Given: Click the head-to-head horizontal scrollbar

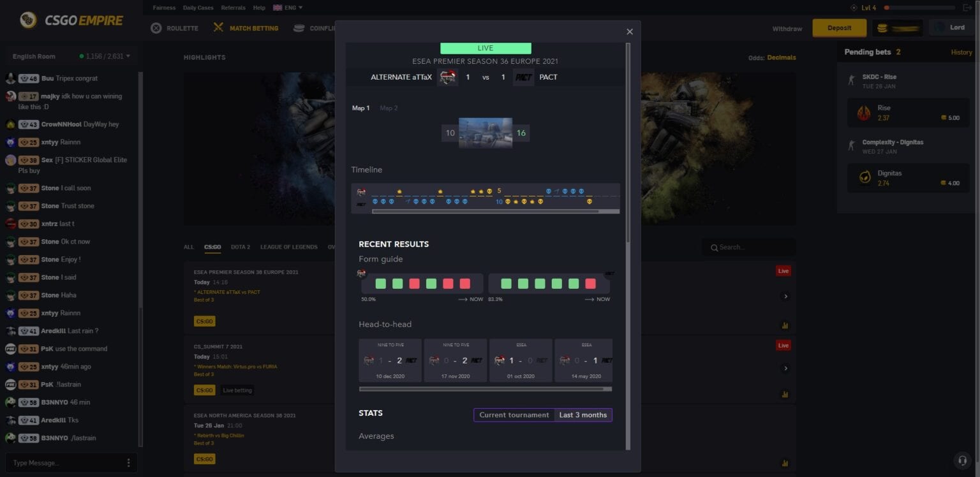Looking at the screenshot, I should tap(485, 388).
